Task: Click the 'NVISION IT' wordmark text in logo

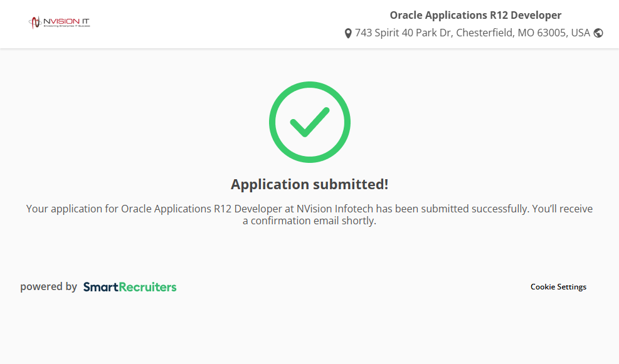Action: pyautogui.click(x=66, y=21)
